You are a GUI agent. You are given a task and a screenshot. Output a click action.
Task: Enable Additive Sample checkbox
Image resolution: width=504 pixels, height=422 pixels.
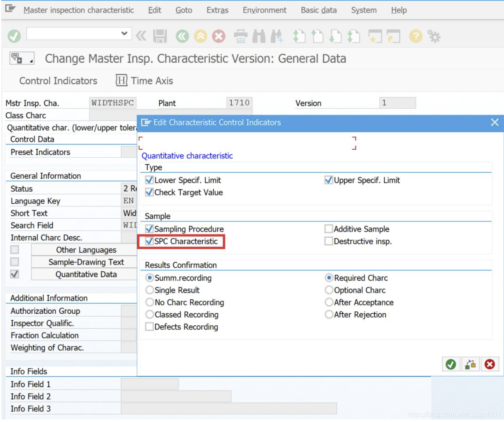pos(329,229)
